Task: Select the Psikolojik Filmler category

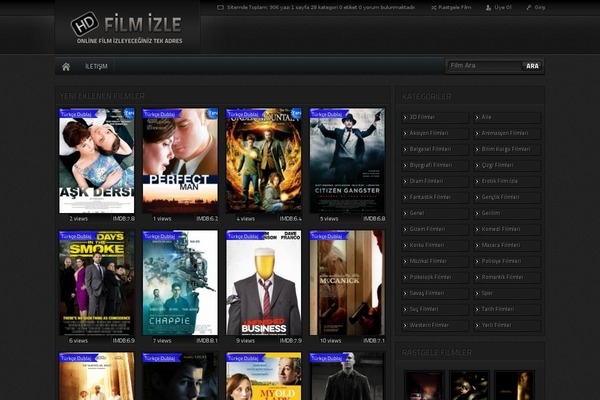Action: (x=435, y=277)
